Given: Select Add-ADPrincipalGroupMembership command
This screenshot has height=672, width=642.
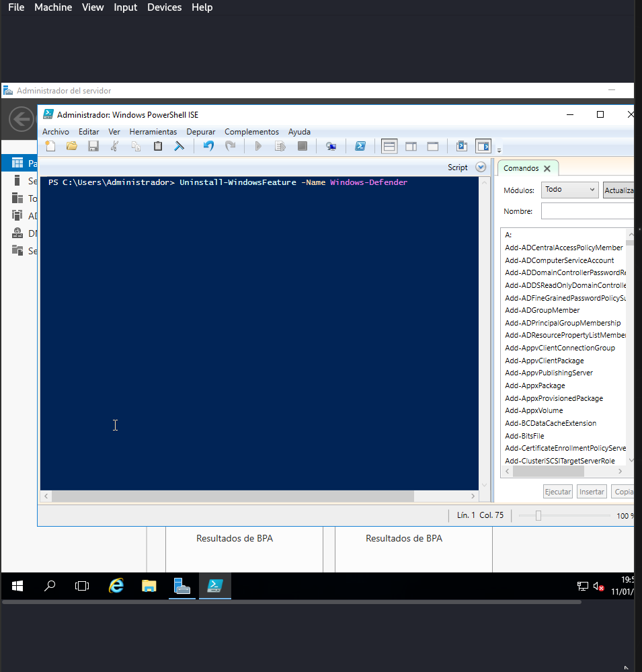Looking at the screenshot, I should [x=563, y=323].
